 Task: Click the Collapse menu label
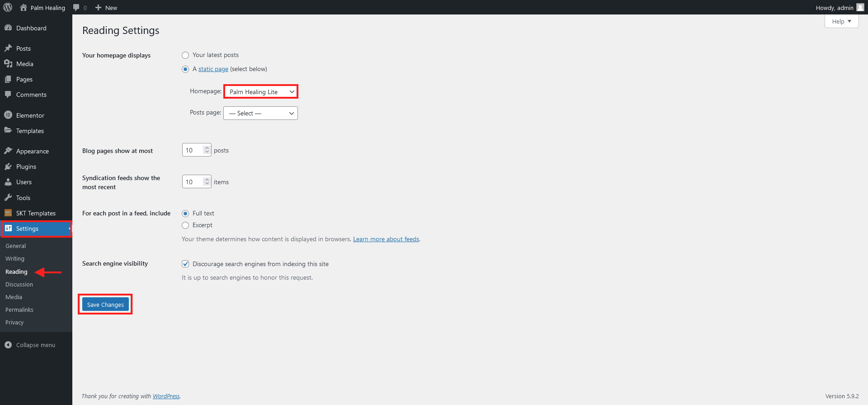pos(36,345)
